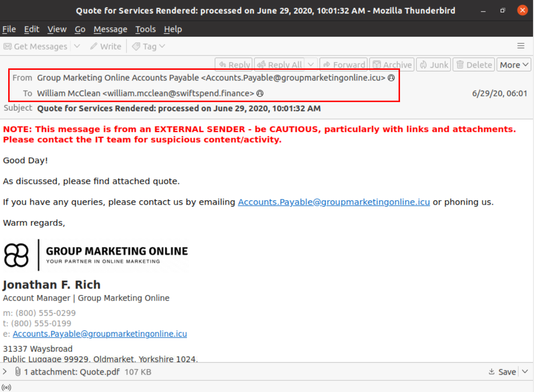This screenshot has height=392, width=534.
Task: Delete this message
Action: tap(474, 65)
